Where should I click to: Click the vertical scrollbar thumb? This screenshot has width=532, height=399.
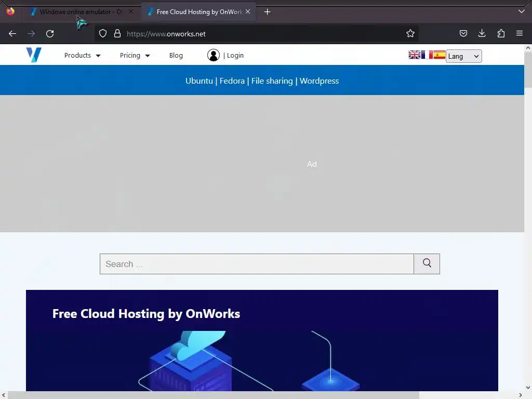(528, 70)
